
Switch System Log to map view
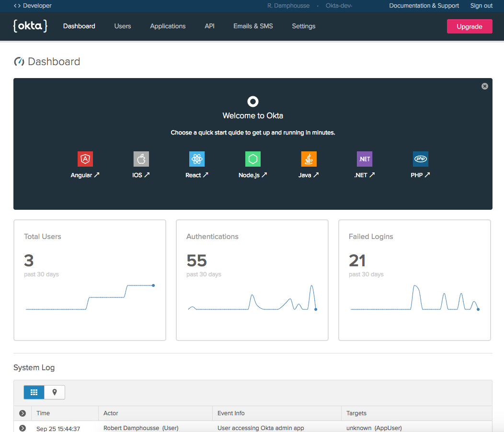(55, 392)
